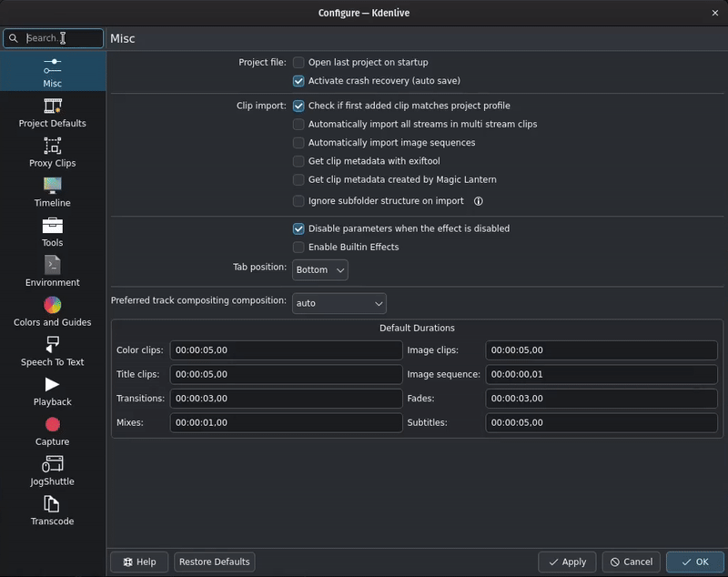Toggle Disable parameters when effect is disabled
The height and width of the screenshot is (577, 728).
pyautogui.click(x=298, y=228)
